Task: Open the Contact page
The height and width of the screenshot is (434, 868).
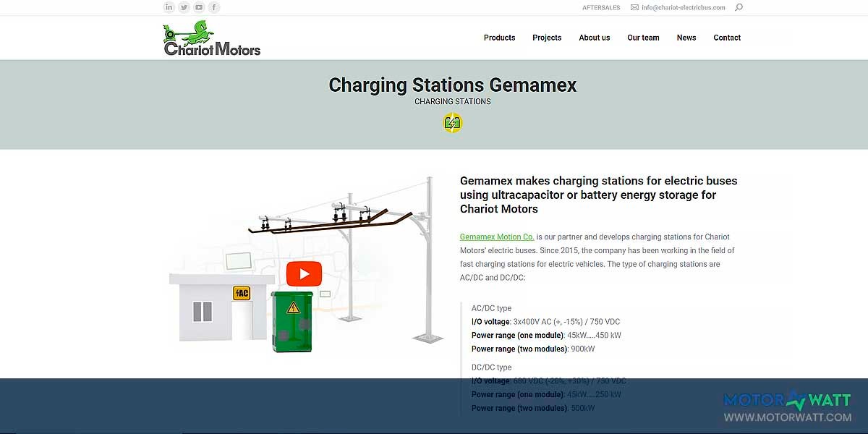Action: [x=727, y=38]
